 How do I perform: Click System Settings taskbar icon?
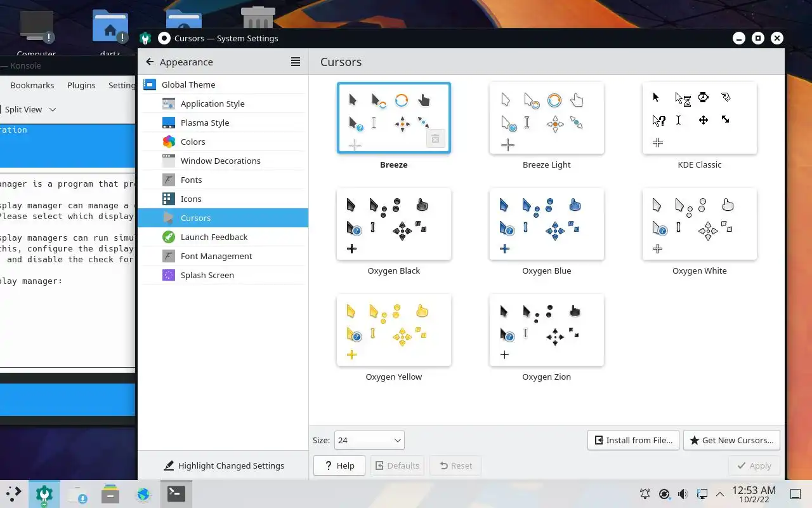[x=44, y=493]
